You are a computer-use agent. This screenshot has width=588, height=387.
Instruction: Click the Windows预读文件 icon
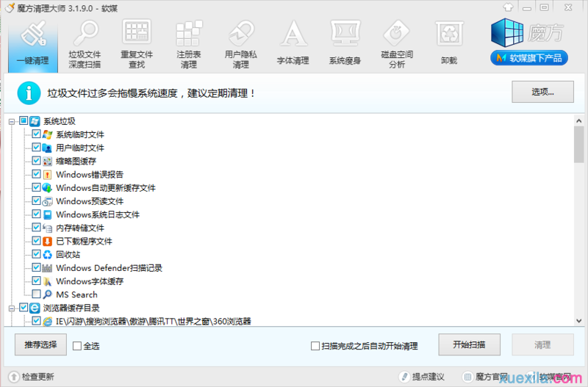47,201
